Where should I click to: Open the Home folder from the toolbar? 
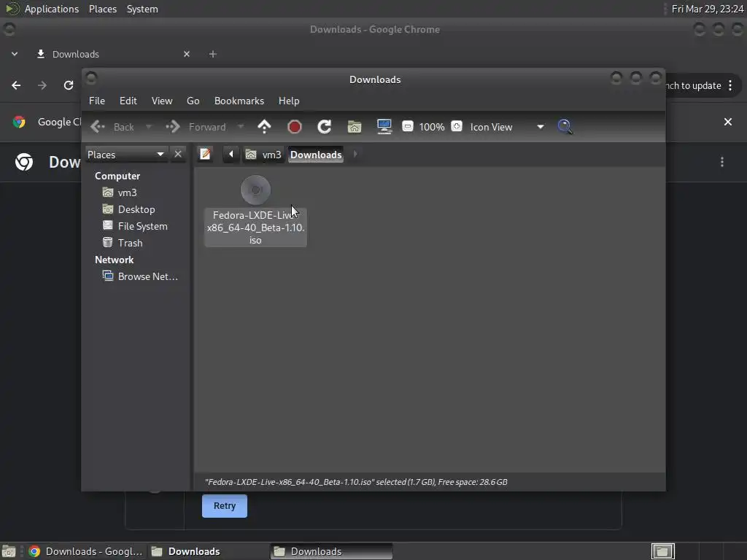tap(355, 127)
